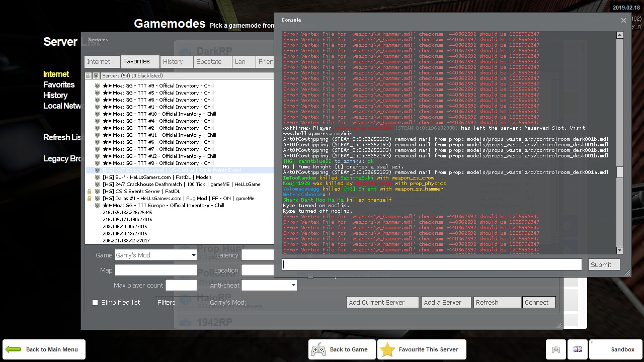Viewport: 644px width, 362px height.
Task: Click the shield icon beside Moat.GG TTT #5
Action: [x=97, y=93]
